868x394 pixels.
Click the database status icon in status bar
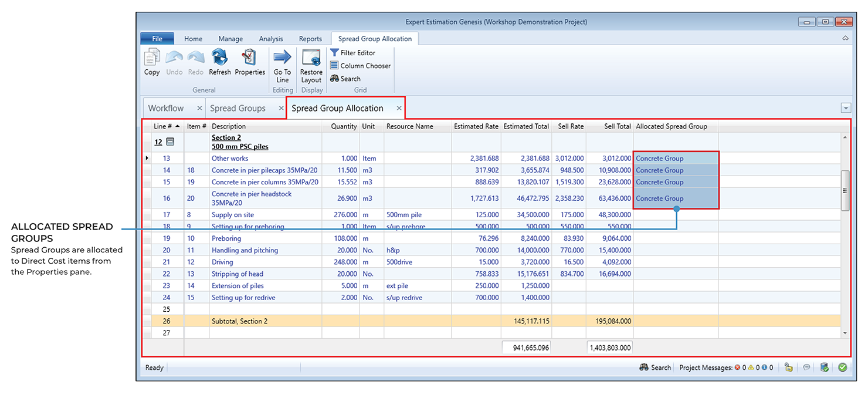(824, 368)
